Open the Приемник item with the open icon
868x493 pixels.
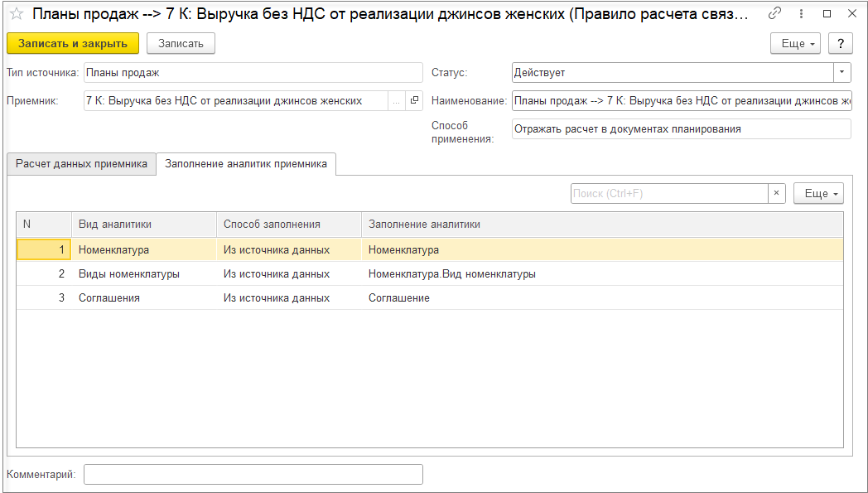pos(414,101)
